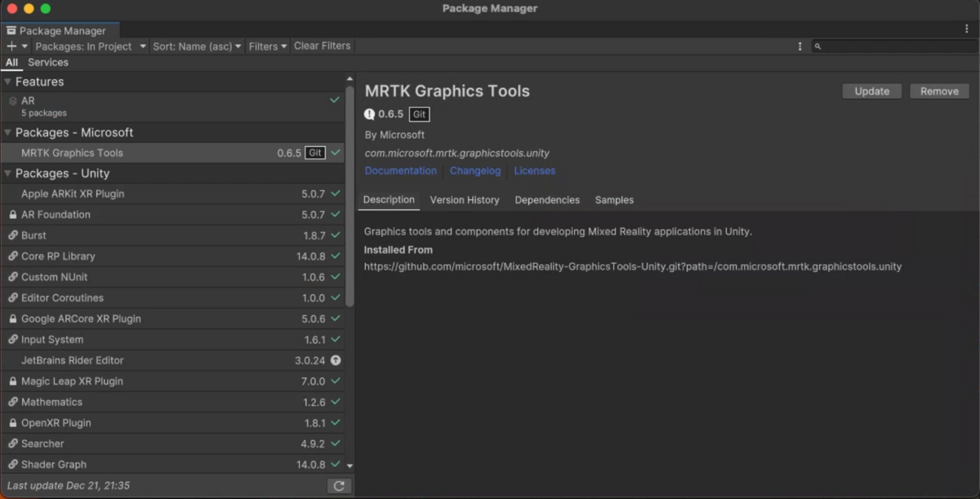Click the link icon beside Searcher

(x=12, y=443)
